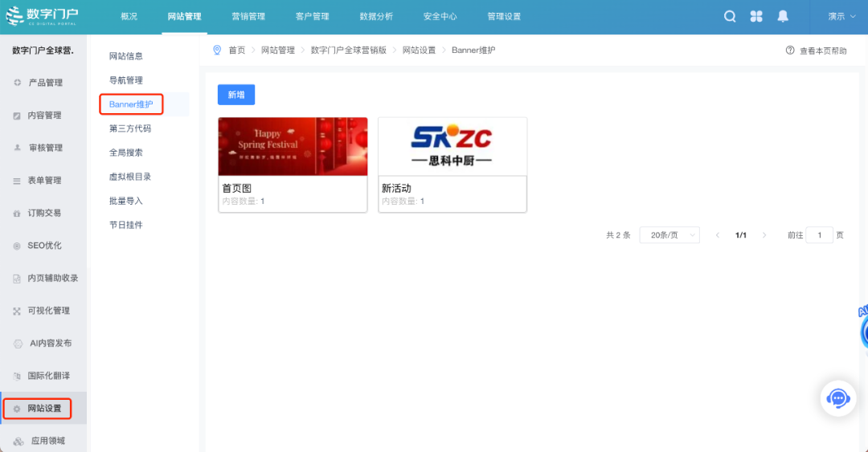The height and width of the screenshot is (452, 868).
Task: Open 第三方代码 submenu item
Action: (x=130, y=128)
